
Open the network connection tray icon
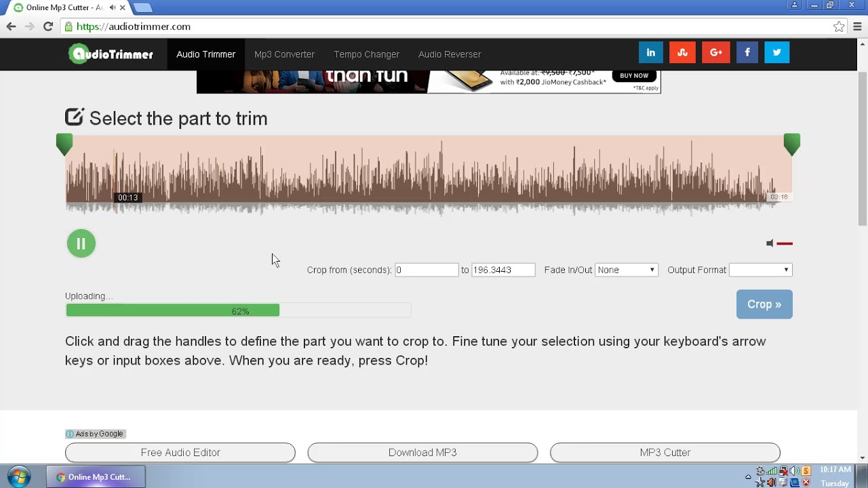(x=783, y=471)
